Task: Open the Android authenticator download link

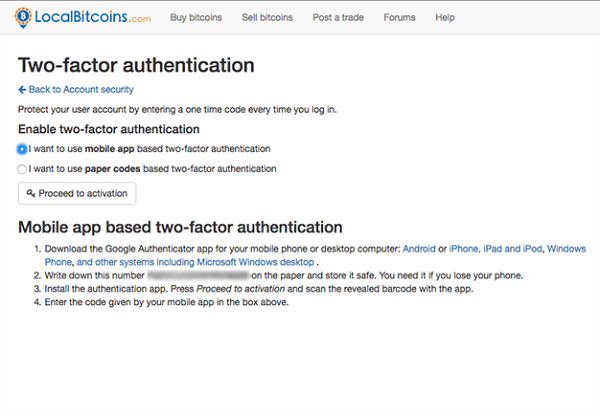Action: (419, 249)
